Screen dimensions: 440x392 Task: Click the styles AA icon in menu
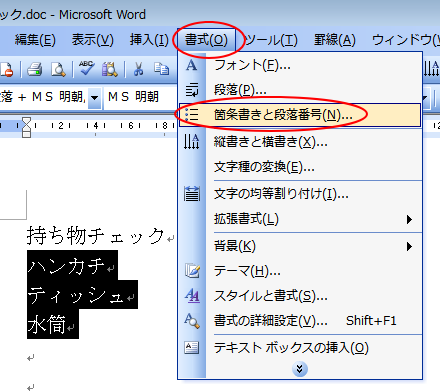[x=192, y=296]
